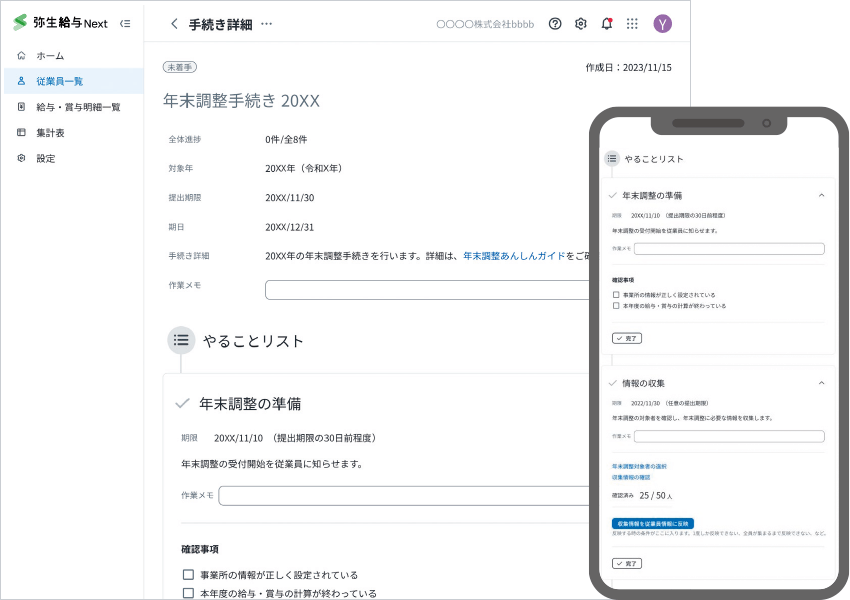Go to ホーム in the sidebar
Screen dimensions: 850x600
pos(50,55)
